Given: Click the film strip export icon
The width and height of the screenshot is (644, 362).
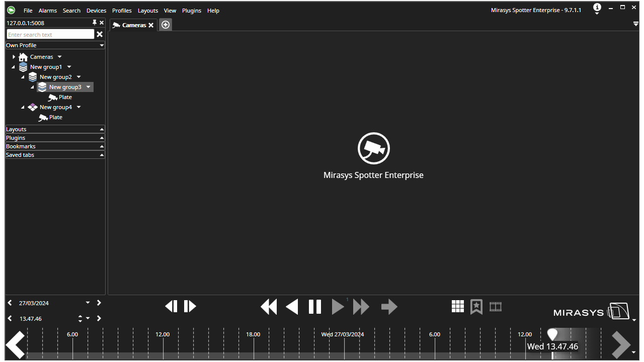Looking at the screenshot, I should (x=496, y=306).
